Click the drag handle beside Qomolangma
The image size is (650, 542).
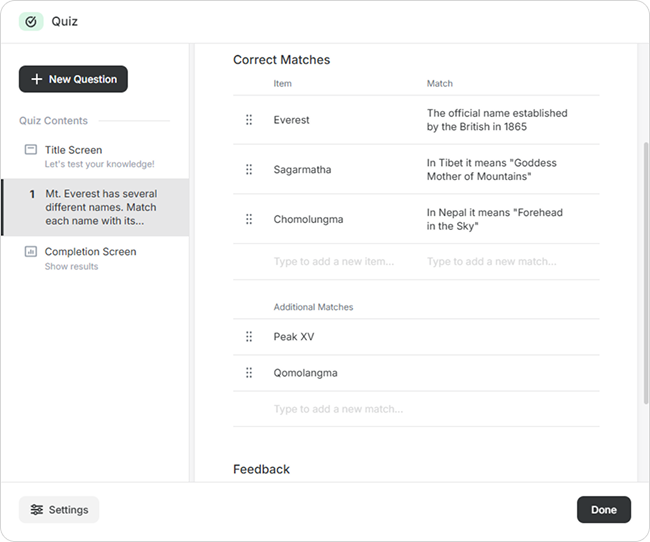(249, 373)
